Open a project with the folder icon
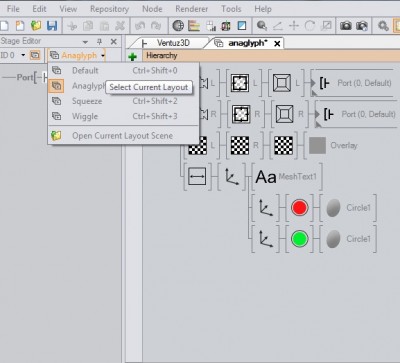 (x=36, y=26)
